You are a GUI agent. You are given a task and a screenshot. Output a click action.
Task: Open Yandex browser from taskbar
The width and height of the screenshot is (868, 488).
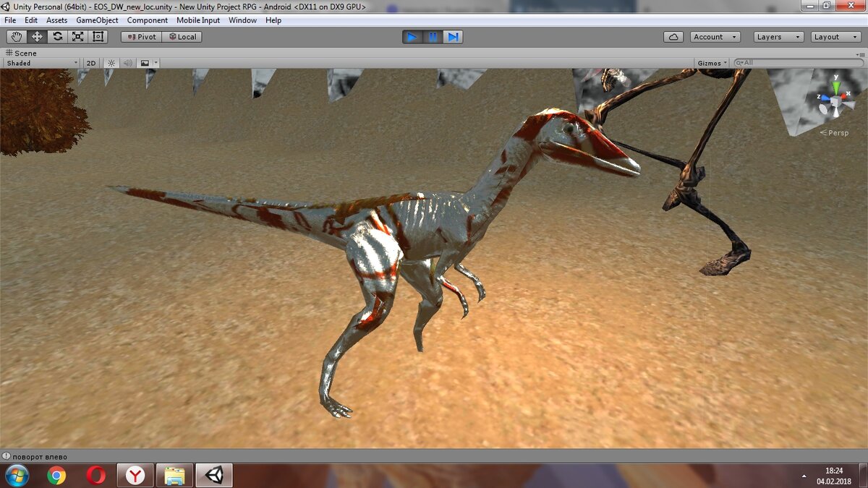pos(135,475)
